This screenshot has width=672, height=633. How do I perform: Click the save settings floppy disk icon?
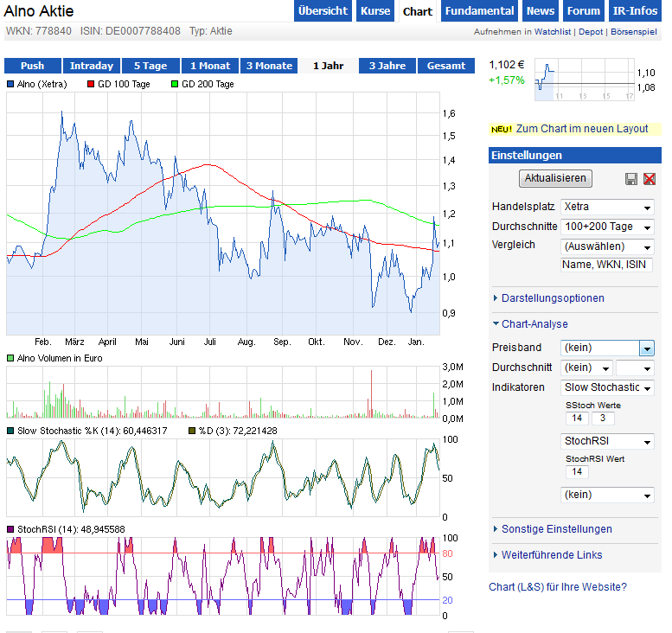(631, 179)
